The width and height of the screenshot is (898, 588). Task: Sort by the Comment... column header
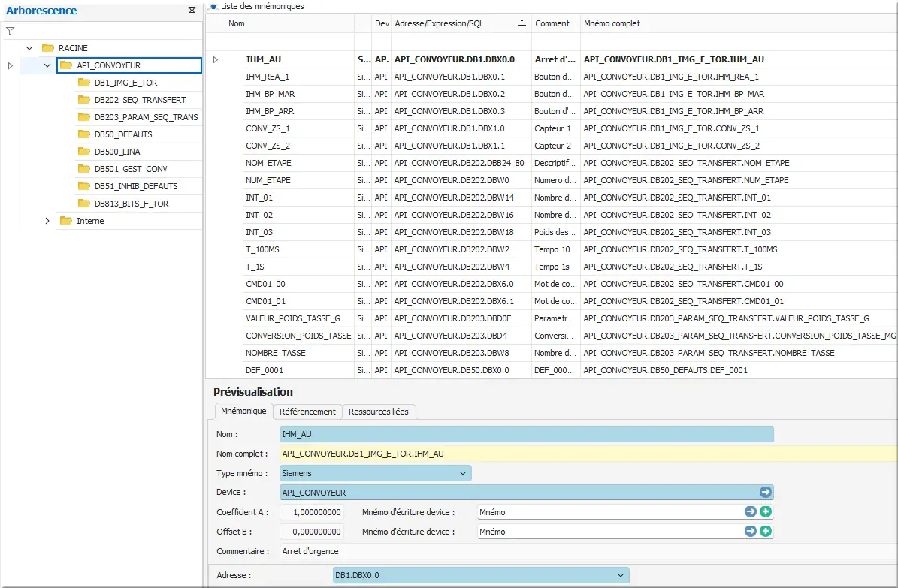[555, 23]
